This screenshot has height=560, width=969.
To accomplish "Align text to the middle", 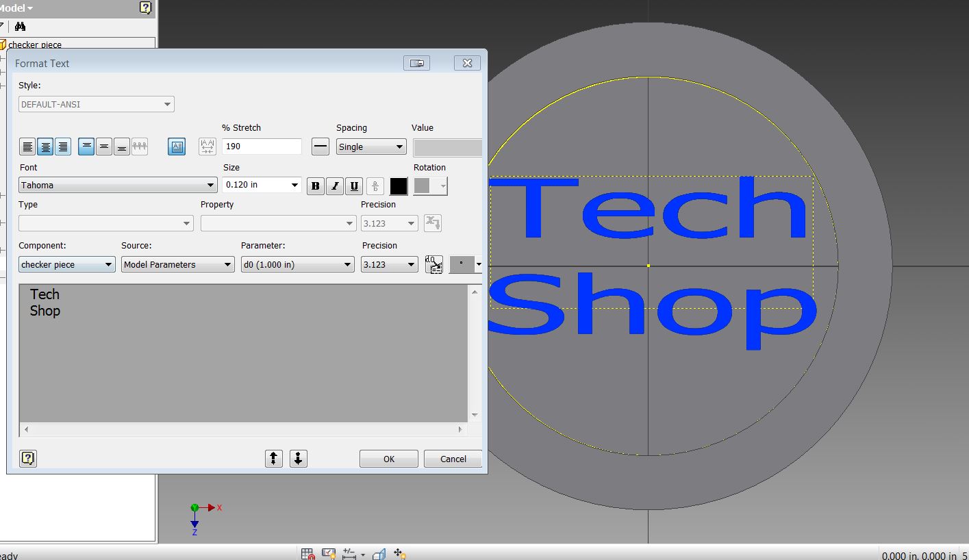I will pos(104,147).
